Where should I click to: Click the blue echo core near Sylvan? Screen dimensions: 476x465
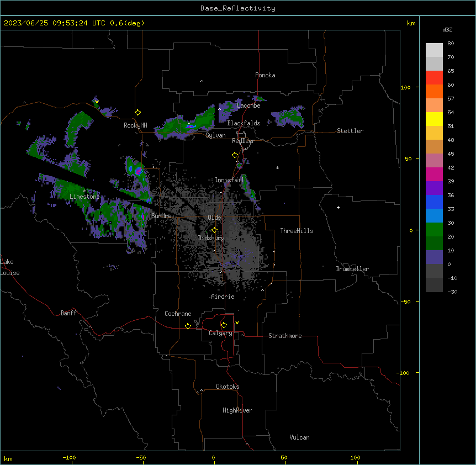(x=190, y=126)
